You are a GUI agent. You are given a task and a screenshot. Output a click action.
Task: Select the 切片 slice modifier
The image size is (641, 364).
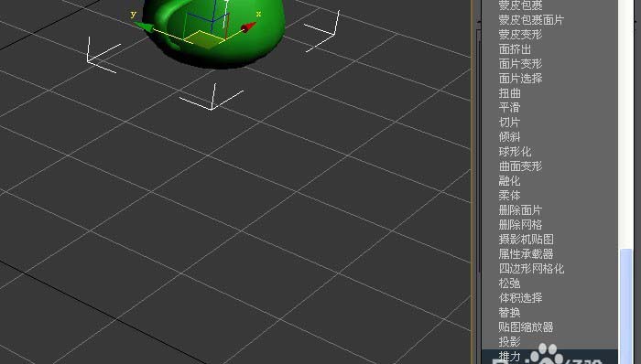[510, 123]
